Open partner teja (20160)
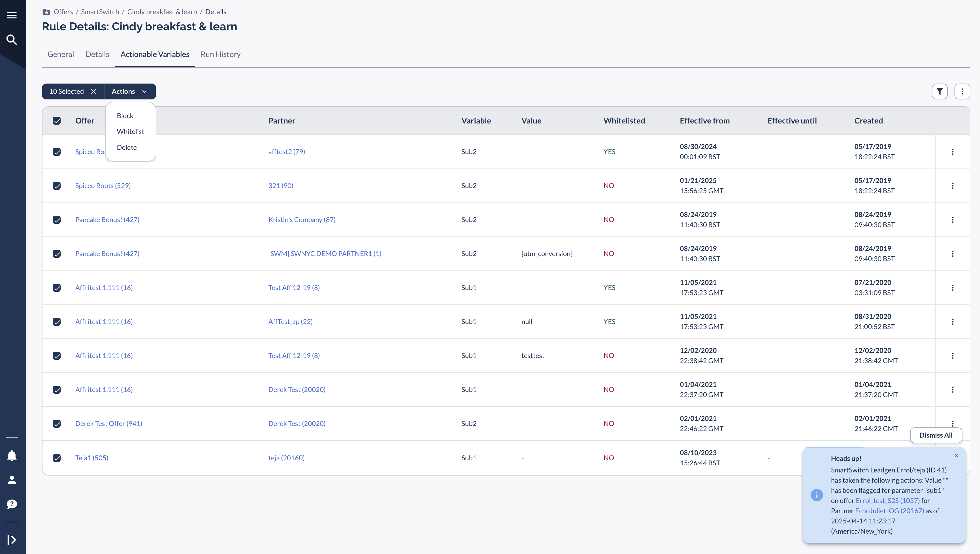Image resolution: width=980 pixels, height=554 pixels. 286,458
